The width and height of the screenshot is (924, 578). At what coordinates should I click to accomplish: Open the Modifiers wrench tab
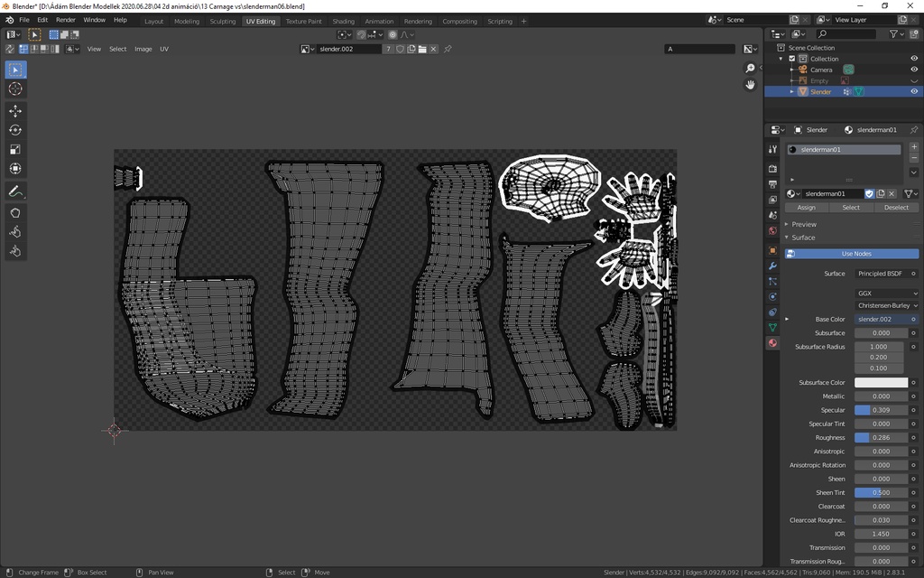point(772,266)
